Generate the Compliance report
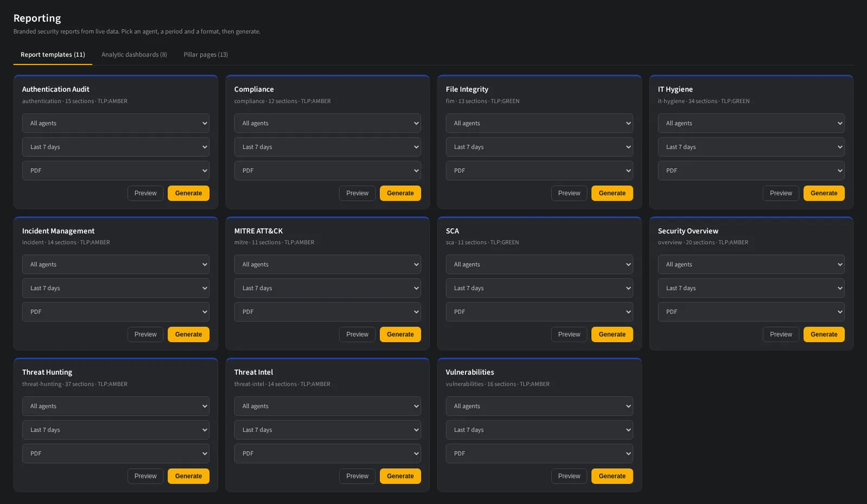The image size is (867, 504). [400, 193]
